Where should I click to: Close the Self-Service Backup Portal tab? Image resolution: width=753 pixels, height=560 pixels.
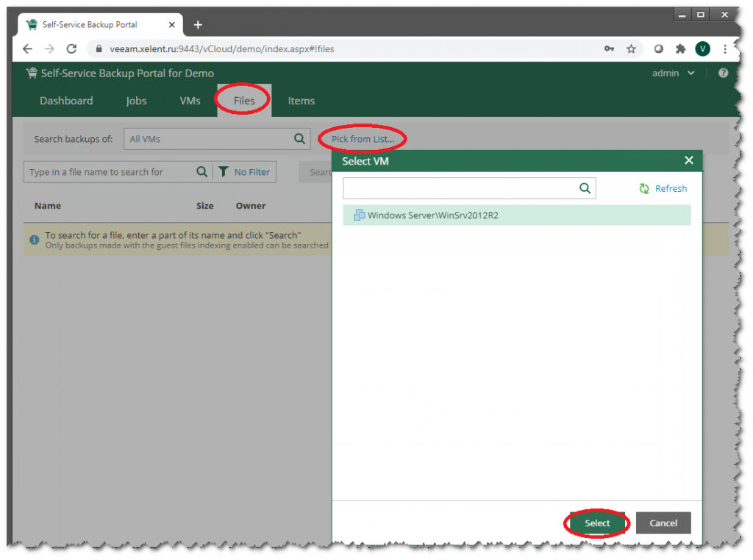click(171, 24)
